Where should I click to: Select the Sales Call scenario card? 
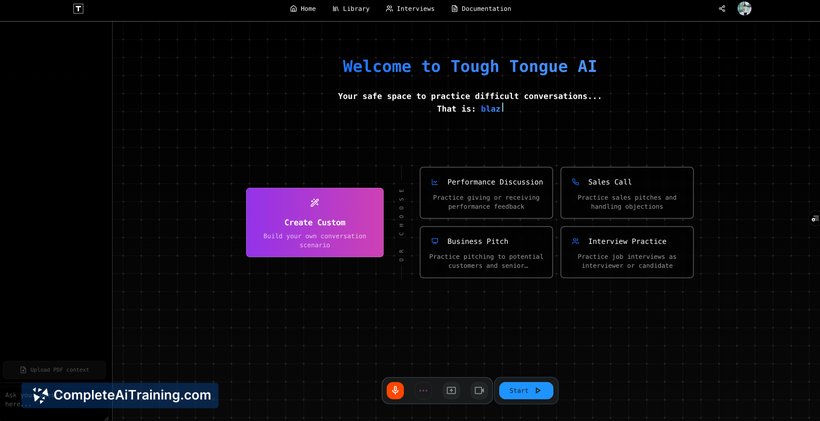click(x=627, y=192)
